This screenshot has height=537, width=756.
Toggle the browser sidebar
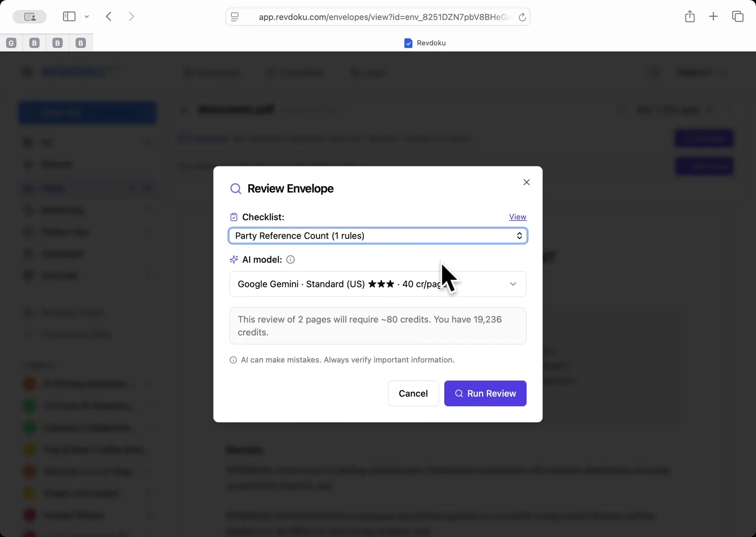pyautogui.click(x=69, y=16)
